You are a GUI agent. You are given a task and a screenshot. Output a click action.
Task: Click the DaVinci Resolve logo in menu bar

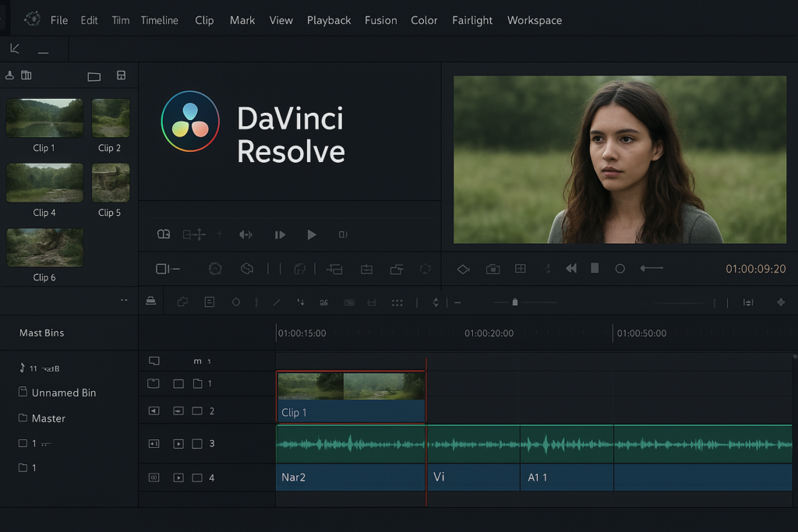32,19
